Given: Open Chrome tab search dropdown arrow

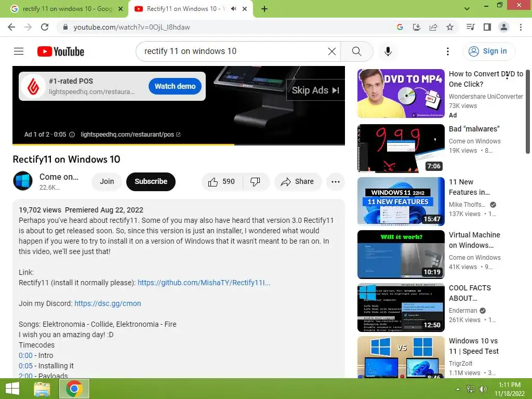Looking at the screenshot, I should point(467,8).
